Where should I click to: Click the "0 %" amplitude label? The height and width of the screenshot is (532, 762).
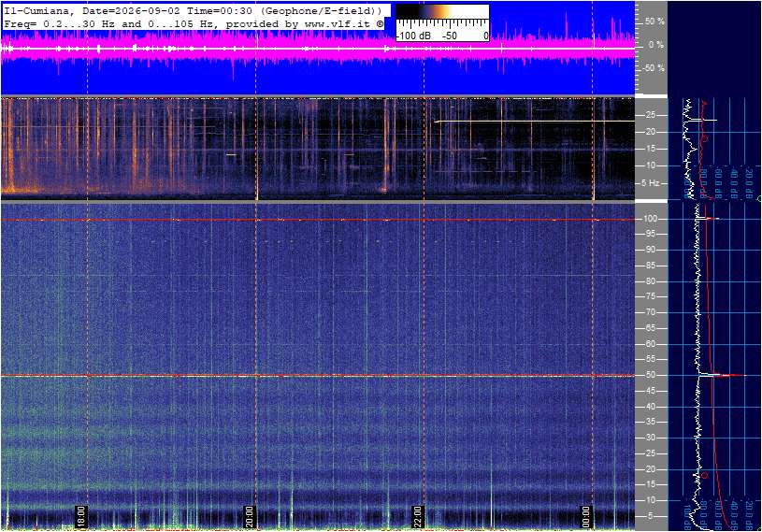[656, 45]
